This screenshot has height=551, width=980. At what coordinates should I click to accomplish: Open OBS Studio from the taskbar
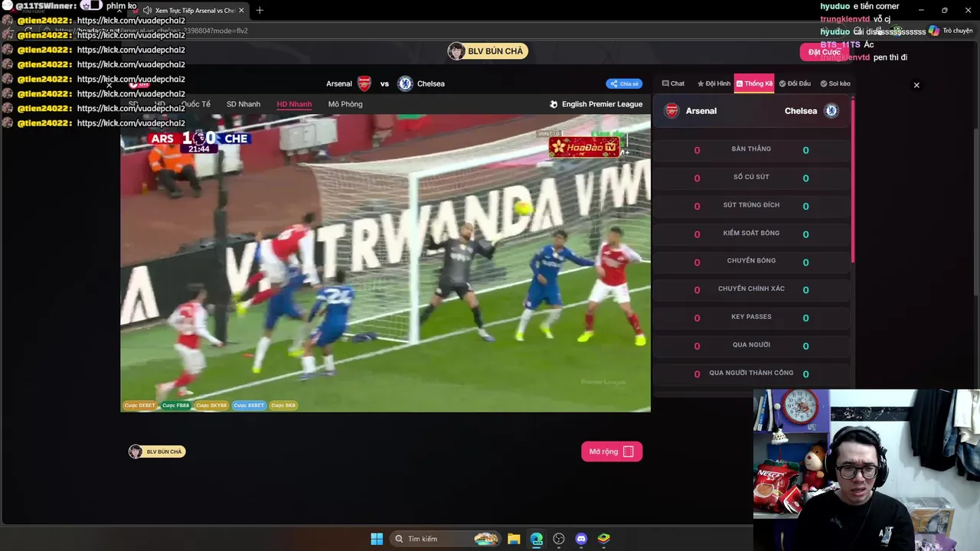coord(559,539)
